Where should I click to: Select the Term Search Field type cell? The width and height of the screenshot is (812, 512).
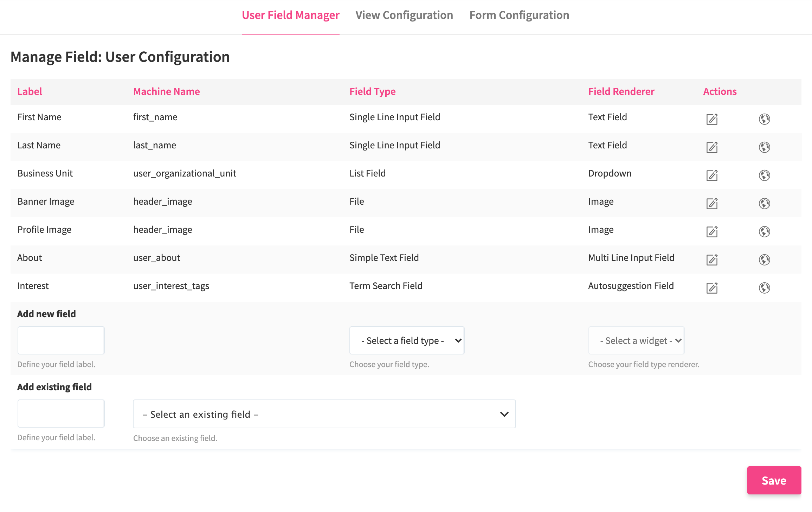point(386,286)
